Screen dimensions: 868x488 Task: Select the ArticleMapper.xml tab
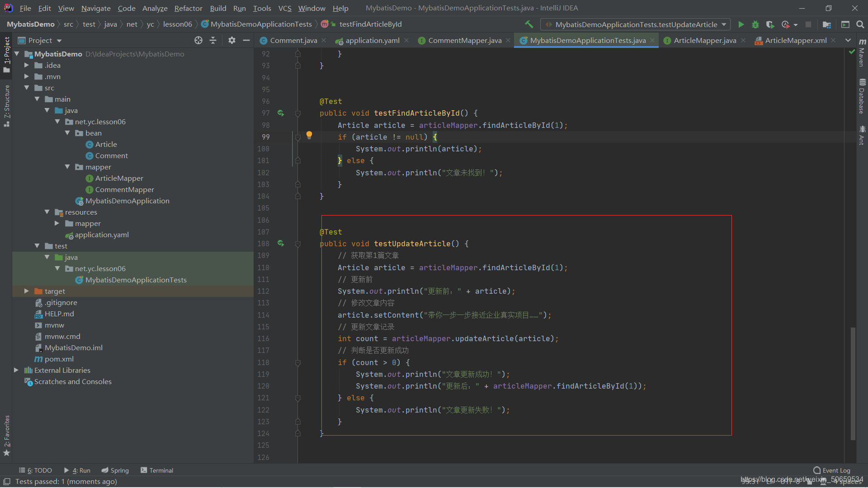[x=795, y=40]
